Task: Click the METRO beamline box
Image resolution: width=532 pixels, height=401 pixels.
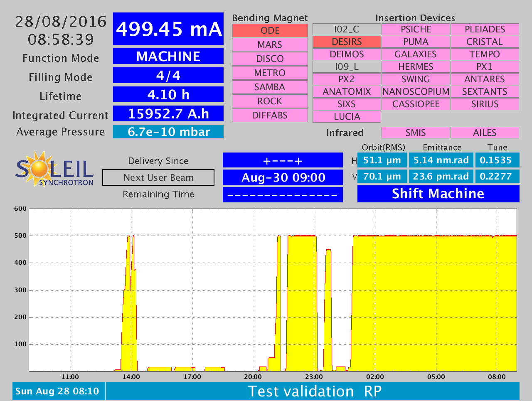Action: (x=270, y=73)
